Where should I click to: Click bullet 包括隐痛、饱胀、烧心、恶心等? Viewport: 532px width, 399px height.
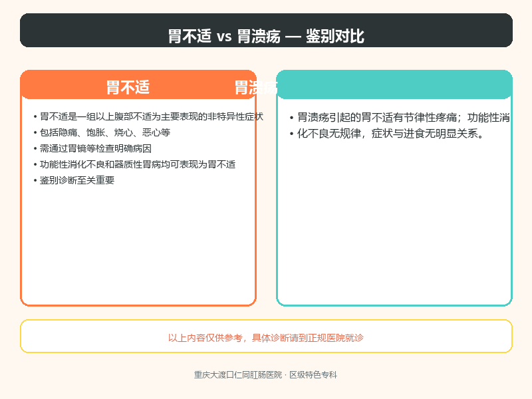coord(105,132)
